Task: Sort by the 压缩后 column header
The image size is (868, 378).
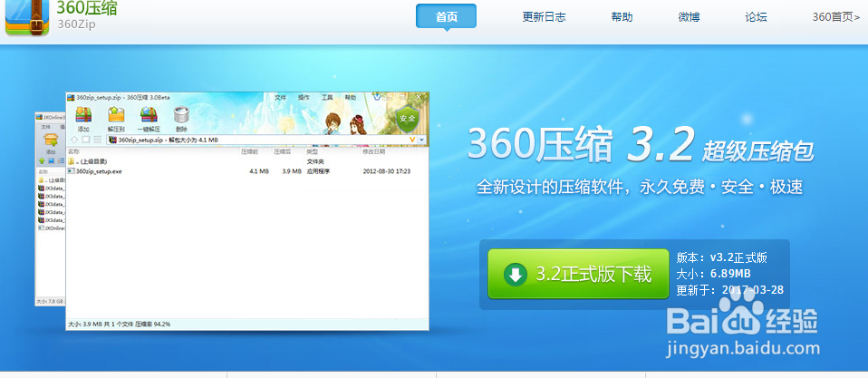Action: pyautogui.click(x=282, y=151)
